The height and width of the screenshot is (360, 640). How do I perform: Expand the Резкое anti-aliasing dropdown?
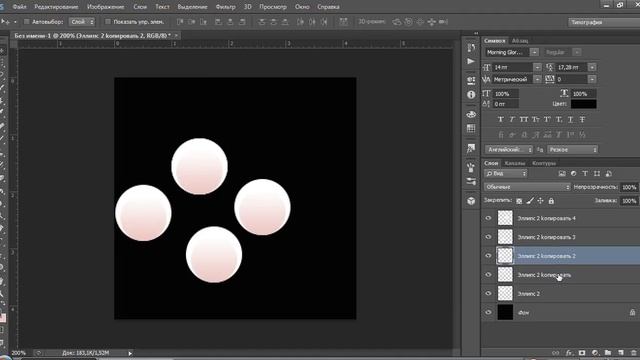tap(573, 150)
